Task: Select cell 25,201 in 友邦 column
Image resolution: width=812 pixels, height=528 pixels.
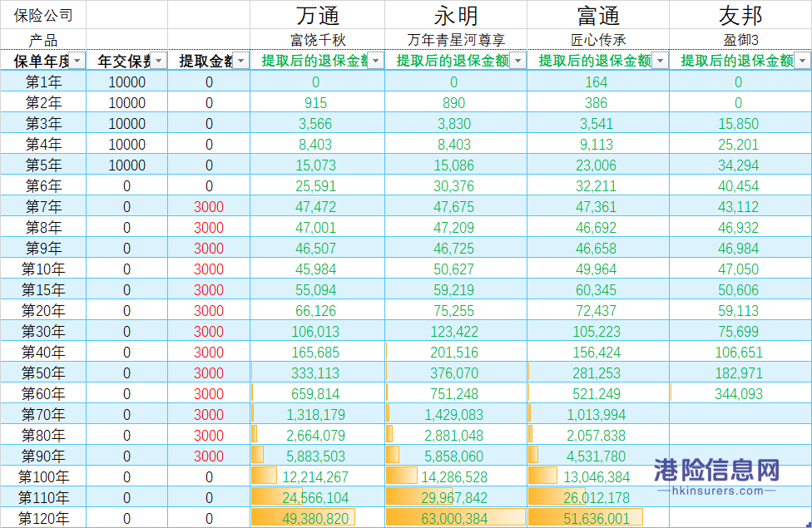Action: [740, 144]
